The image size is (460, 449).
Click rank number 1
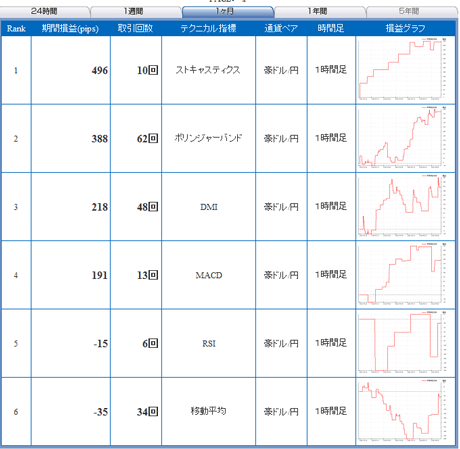(x=16, y=71)
